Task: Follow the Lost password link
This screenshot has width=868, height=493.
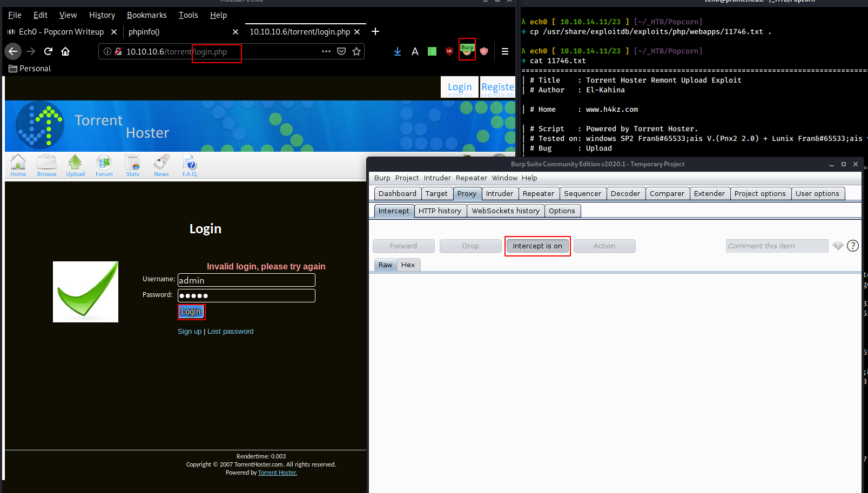Action: coord(230,332)
